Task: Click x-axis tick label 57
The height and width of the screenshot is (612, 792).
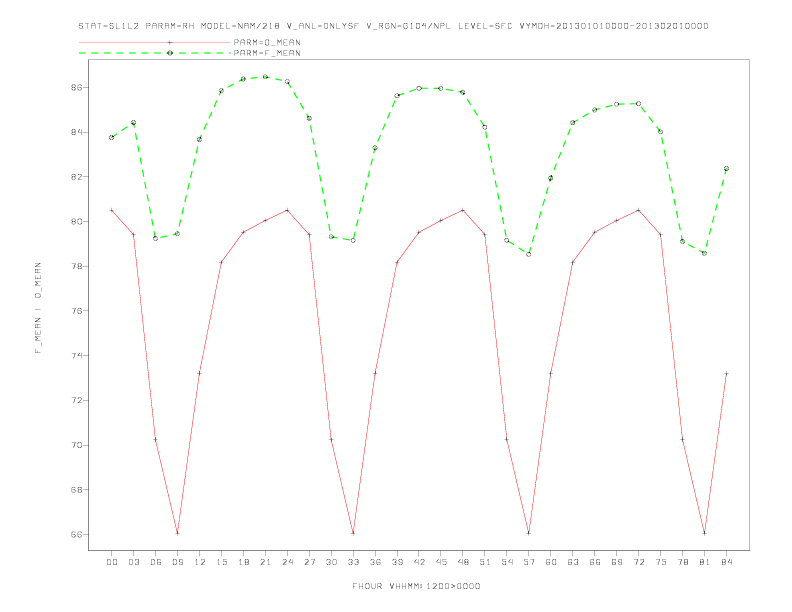Action: [529, 562]
